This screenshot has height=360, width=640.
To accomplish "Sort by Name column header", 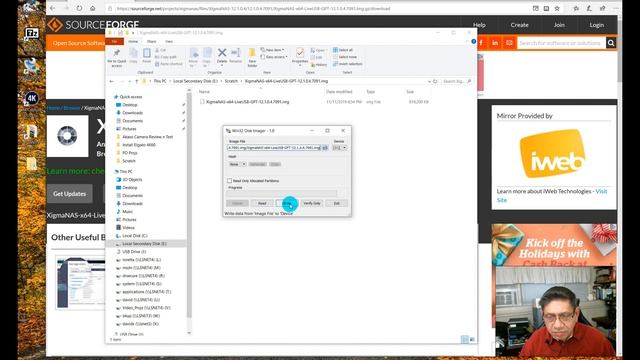I will 204,92.
